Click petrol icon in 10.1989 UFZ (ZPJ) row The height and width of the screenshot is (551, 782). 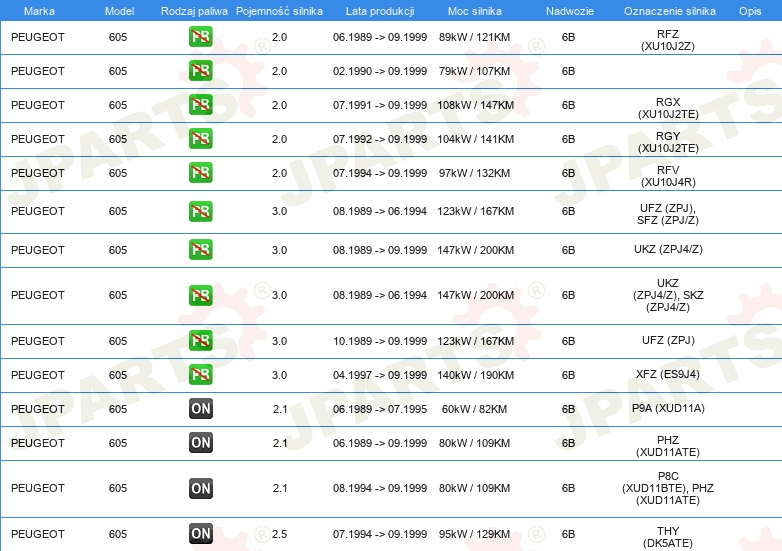click(200, 341)
